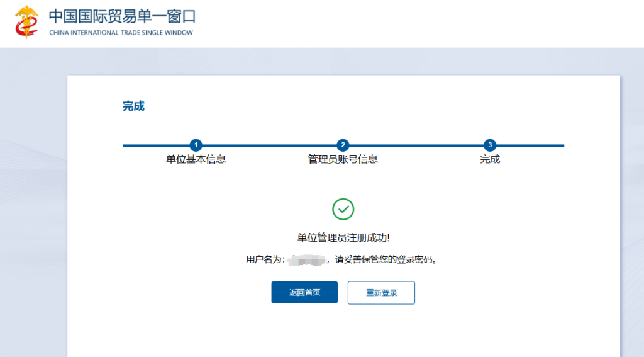
Task: Click the 用户名为 label text
Action: [265, 259]
